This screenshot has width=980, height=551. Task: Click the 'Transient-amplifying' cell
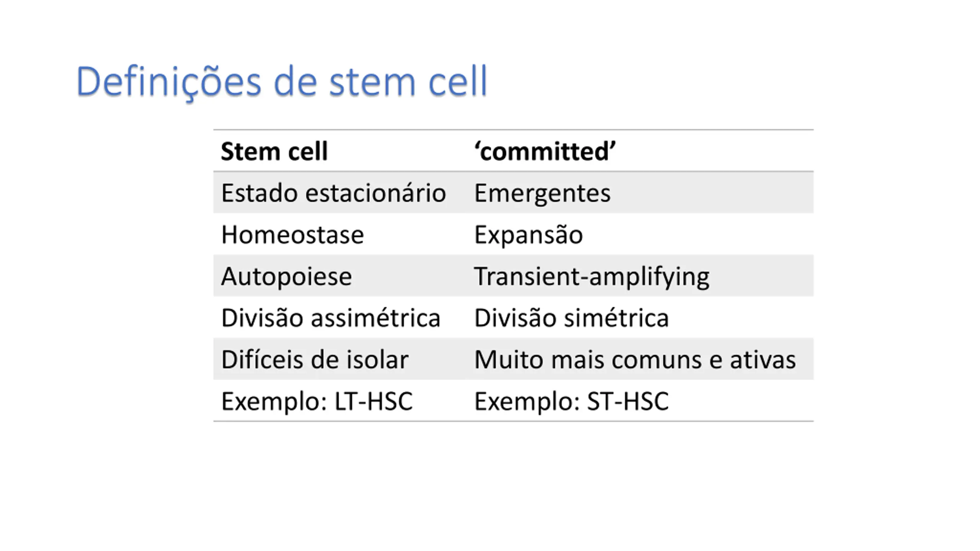(640, 276)
